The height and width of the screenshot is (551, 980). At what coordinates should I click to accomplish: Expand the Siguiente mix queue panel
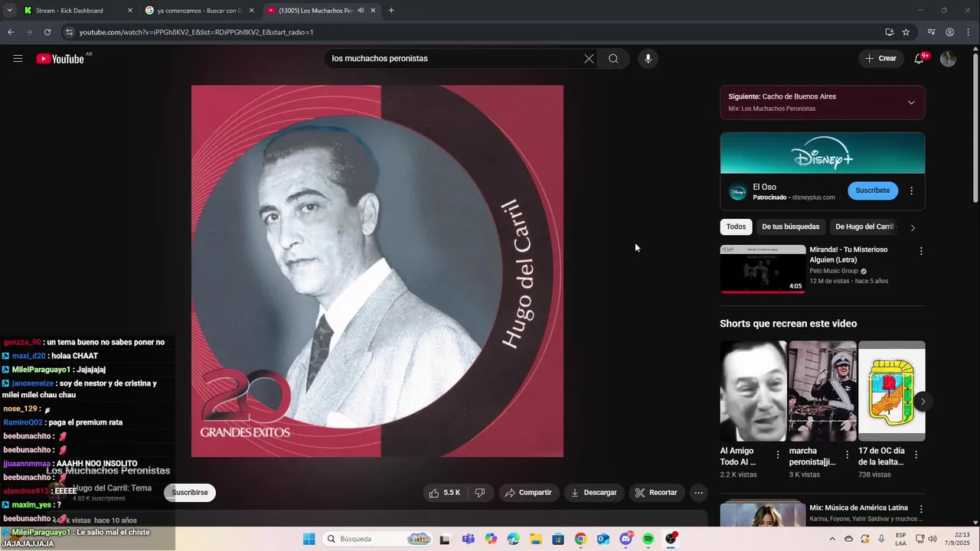[911, 103]
